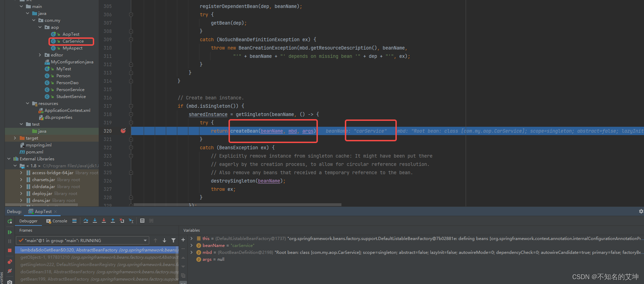This screenshot has width=644, height=284.
Task: Click sharedInstance variable on line 318
Action: pyautogui.click(x=208, y=114)
